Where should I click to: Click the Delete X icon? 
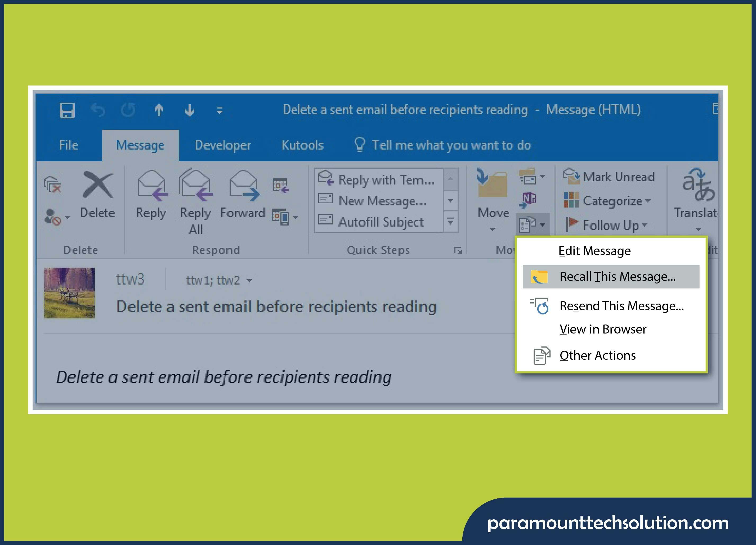[98, 185]
